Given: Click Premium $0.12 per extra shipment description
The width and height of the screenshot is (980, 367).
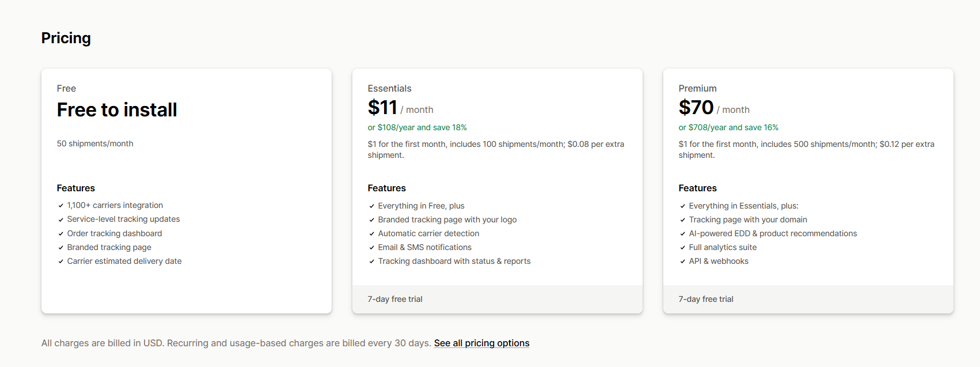Looking at the screenshot, I should click(807, 149).
